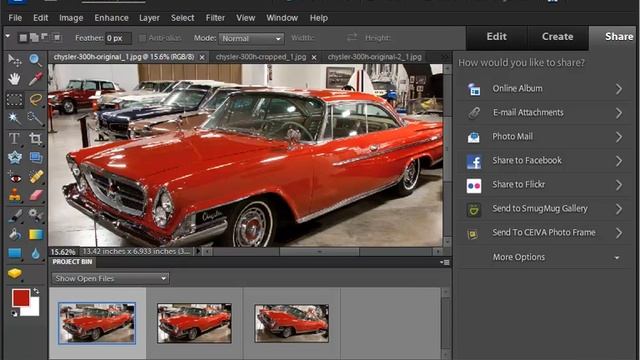Select the Spot Healing bandage tool
The width and height of the screenshot is (640, 360).
[36, 177]
